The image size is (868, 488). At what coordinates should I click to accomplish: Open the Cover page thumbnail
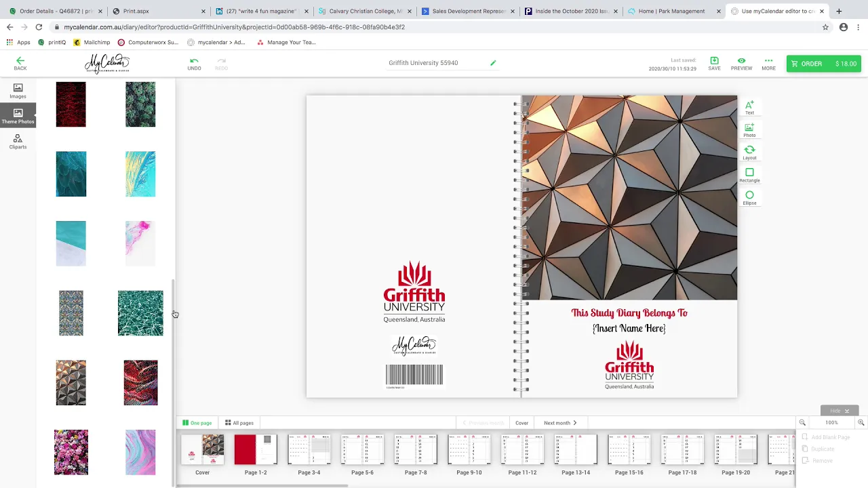(x=203, y=450)
